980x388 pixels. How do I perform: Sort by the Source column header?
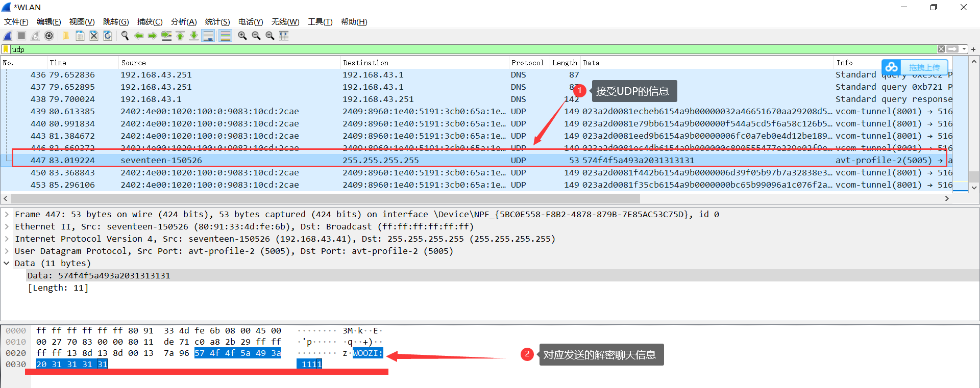point(230,63)
